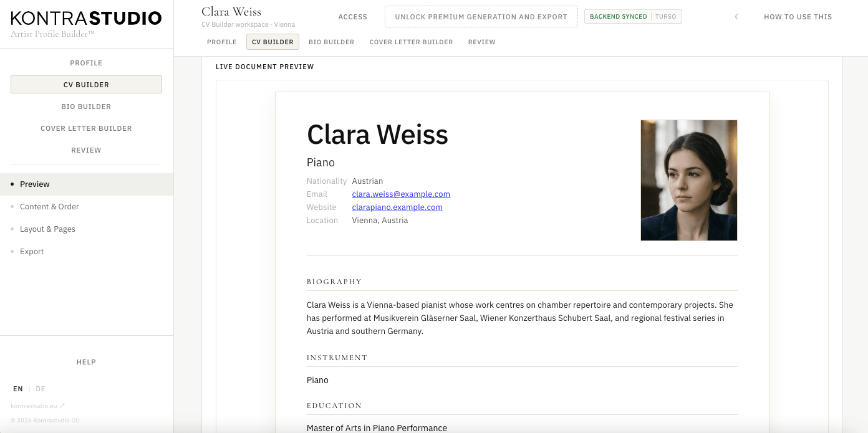Click the Kontrastudio logo

[86, 18]
